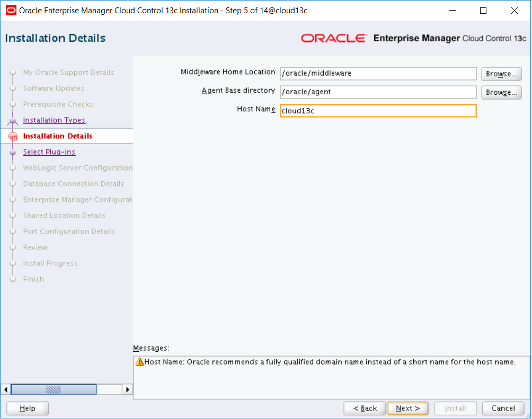Click the Finish step
This screenshot has height=419, width=532.
[x=33, y=279]
